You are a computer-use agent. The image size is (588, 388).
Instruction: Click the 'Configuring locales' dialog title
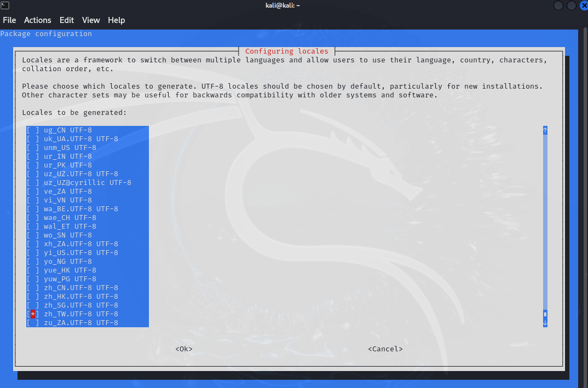[x=286, y=51]
